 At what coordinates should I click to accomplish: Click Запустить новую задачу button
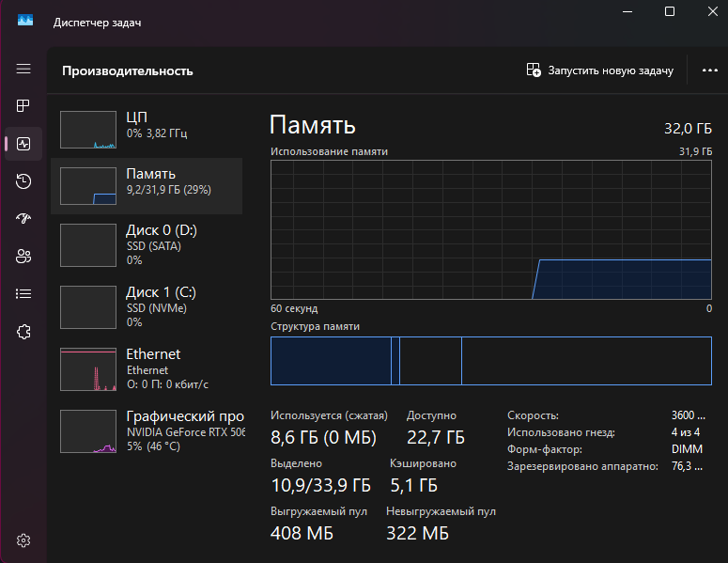tap(600, 70)
